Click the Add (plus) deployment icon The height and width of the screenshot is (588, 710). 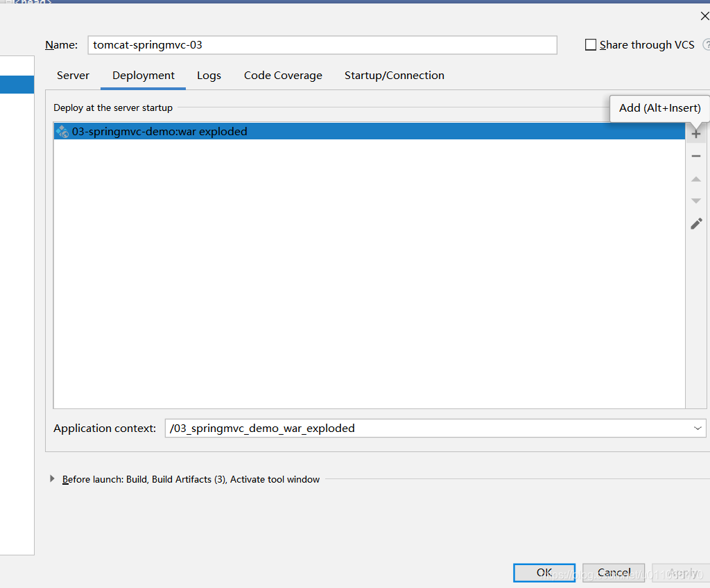point(696,134)
